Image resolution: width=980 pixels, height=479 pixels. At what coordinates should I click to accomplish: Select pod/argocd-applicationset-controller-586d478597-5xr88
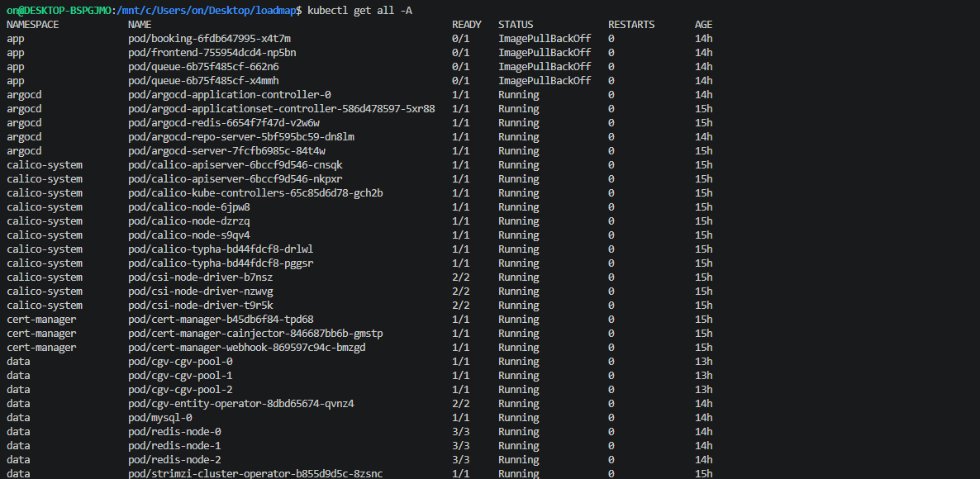click(x=281, y=109)
